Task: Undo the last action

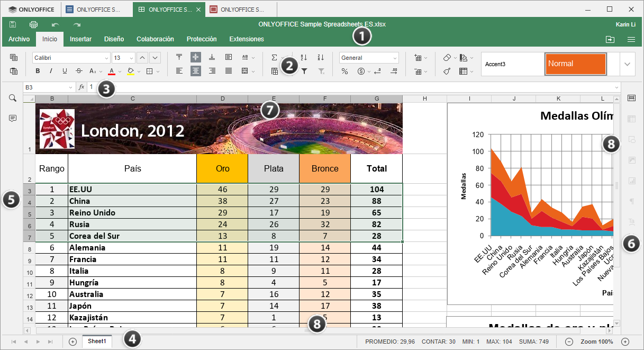Action: click(x=56, y=24)
